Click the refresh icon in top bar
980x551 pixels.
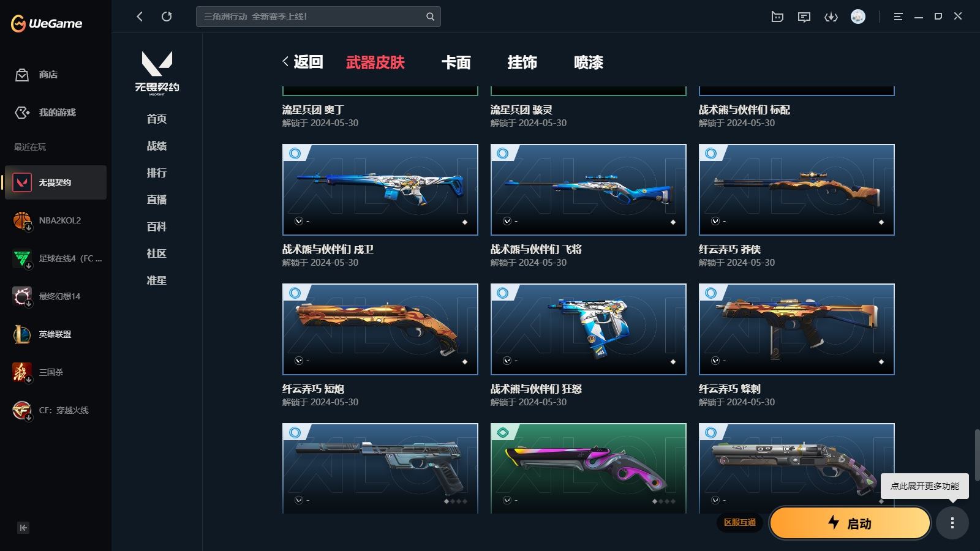click(x=167, y=17)
